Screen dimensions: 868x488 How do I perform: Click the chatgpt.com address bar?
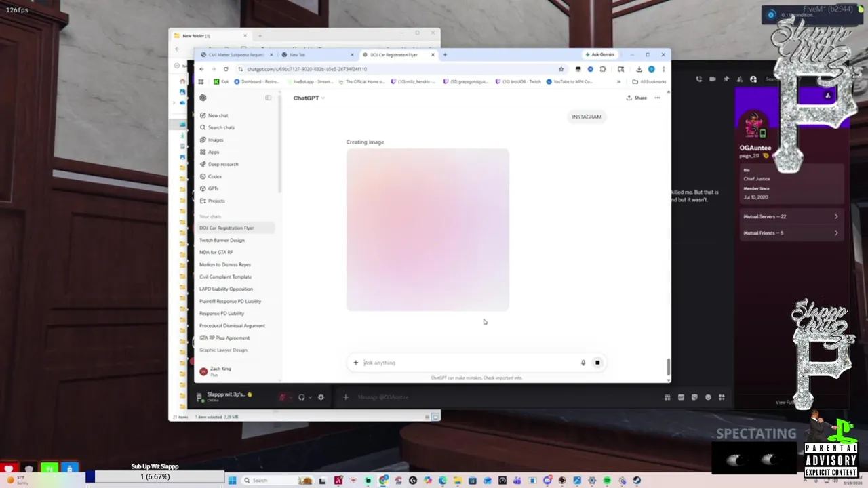coord(400,69)
